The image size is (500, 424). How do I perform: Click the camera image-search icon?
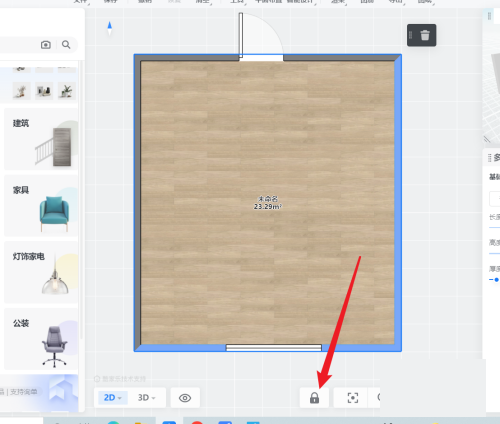click(46, 45)
